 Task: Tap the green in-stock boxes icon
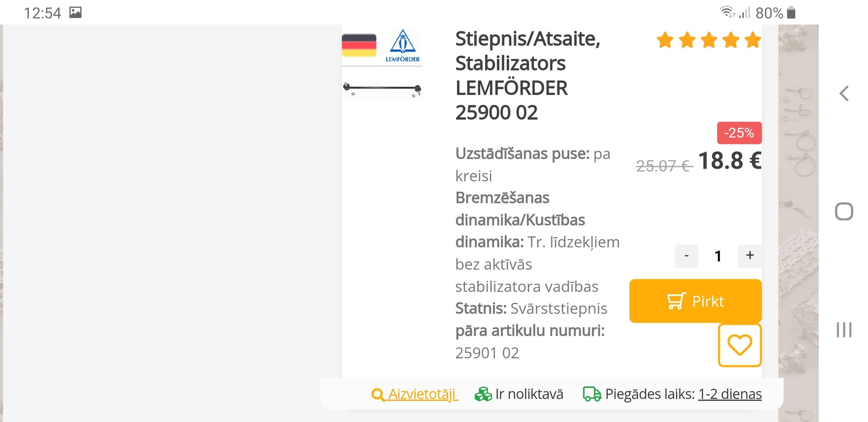pos(483,394)
